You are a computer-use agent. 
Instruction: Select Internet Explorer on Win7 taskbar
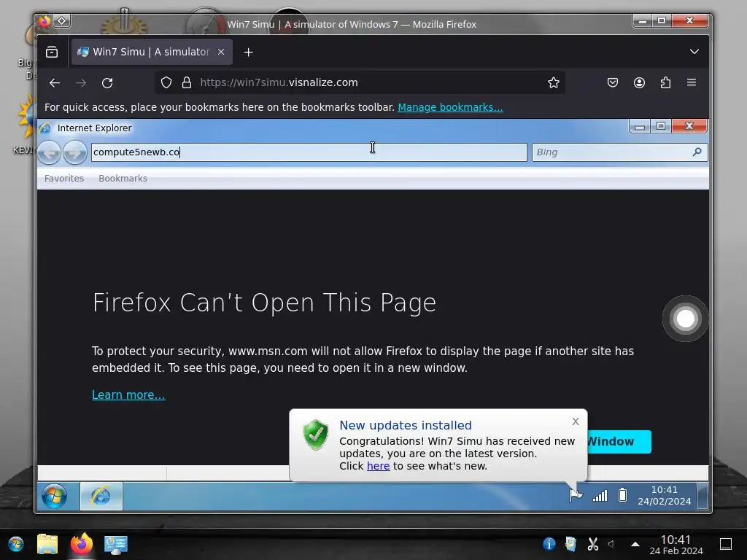point(101,496)
